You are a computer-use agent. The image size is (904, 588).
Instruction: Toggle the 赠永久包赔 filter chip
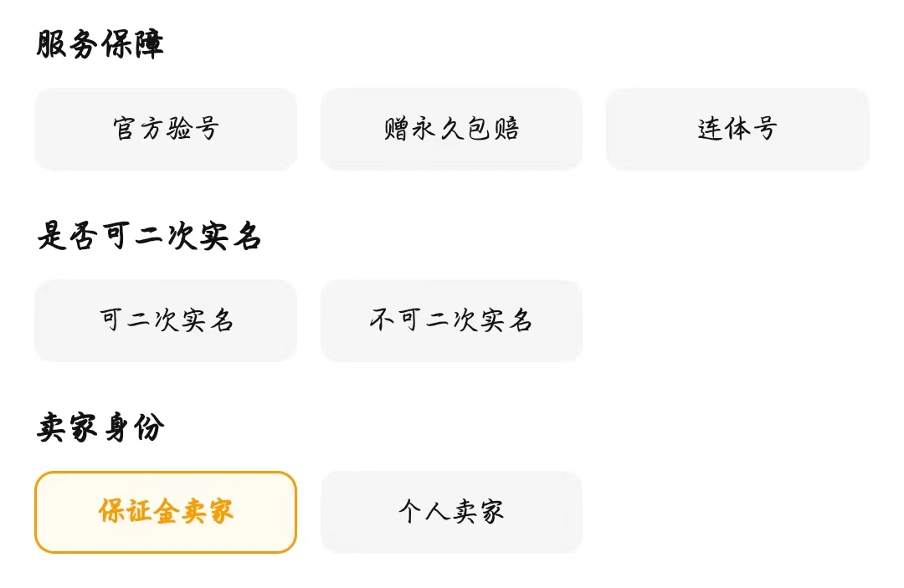click(451, 129)
